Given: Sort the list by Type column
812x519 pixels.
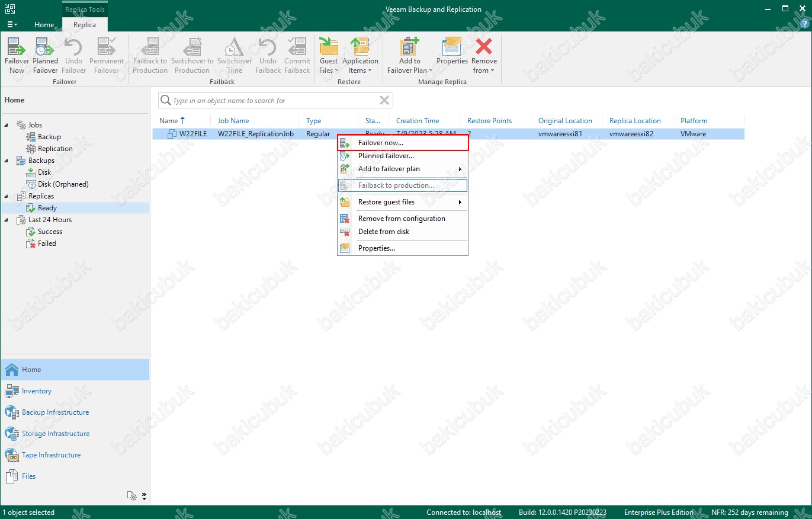Looking at the screenshot, I should (x=313, y=121).
